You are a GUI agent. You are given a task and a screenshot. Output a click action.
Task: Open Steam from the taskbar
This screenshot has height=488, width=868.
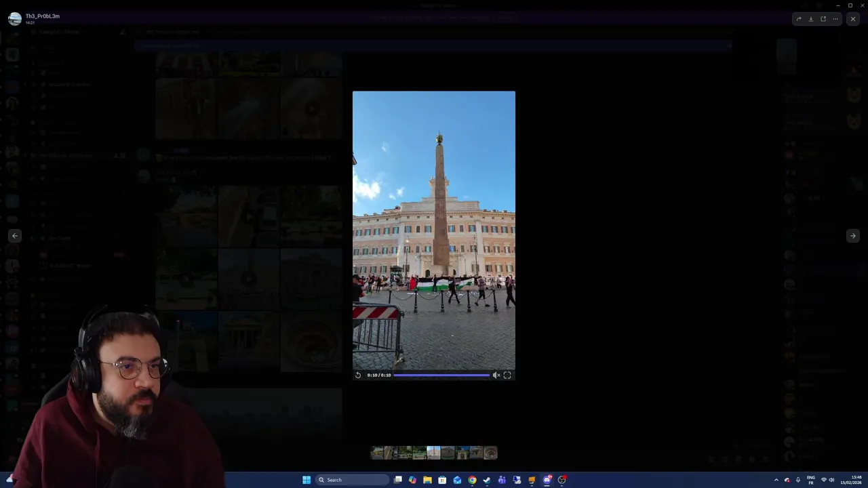[x=487, y=480]
